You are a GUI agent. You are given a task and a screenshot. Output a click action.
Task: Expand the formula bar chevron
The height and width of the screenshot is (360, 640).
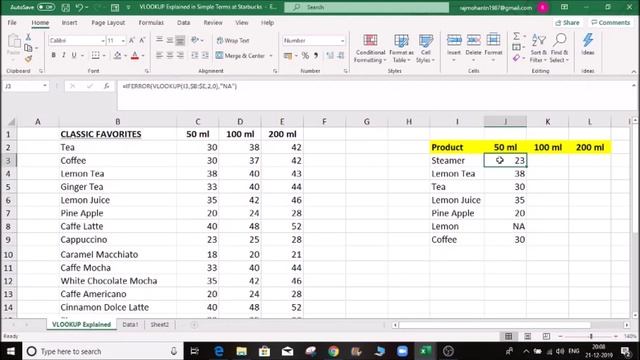633,86
